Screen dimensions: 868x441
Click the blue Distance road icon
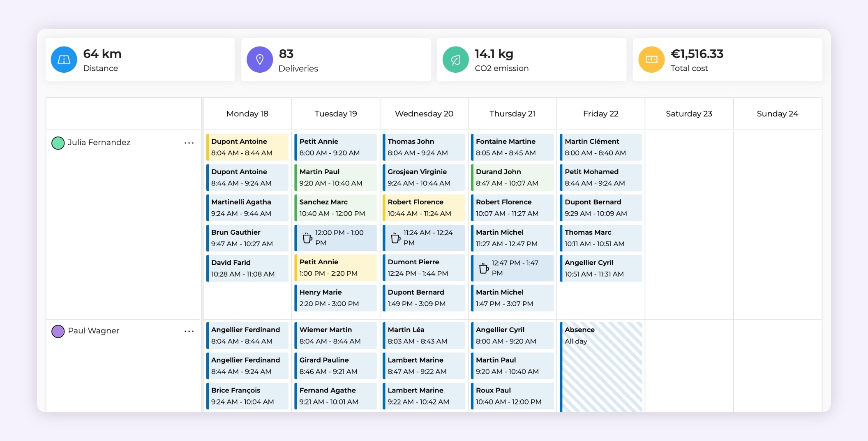click(x=64, y=59)
